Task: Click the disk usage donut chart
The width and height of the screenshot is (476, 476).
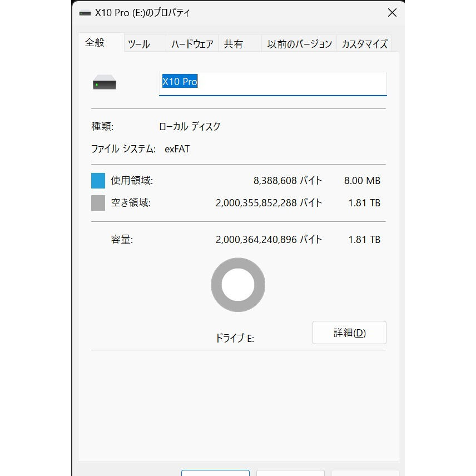Action: (x=238, y=285)
